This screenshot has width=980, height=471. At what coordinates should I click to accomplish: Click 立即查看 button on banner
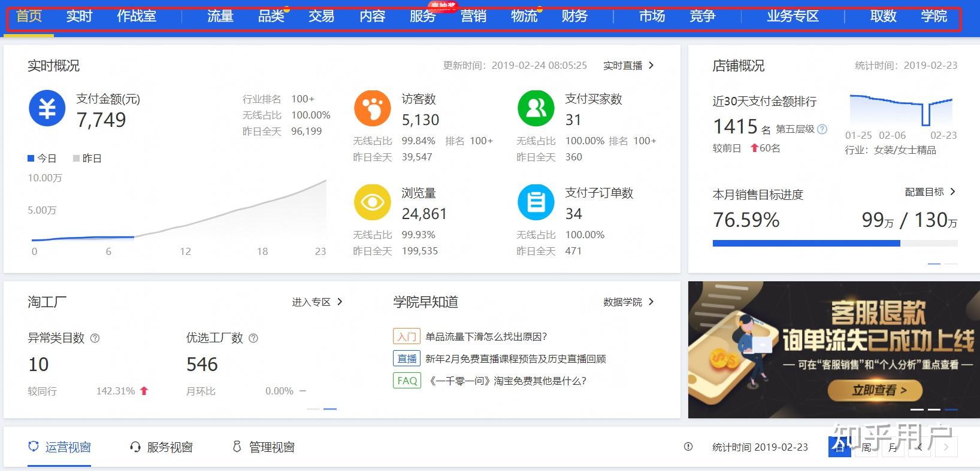click(875, 391)
